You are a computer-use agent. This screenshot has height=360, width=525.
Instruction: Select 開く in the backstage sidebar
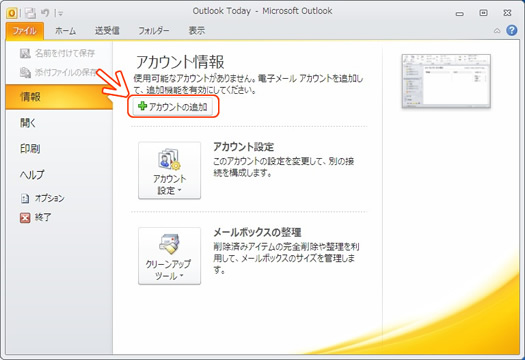(28, 123)
